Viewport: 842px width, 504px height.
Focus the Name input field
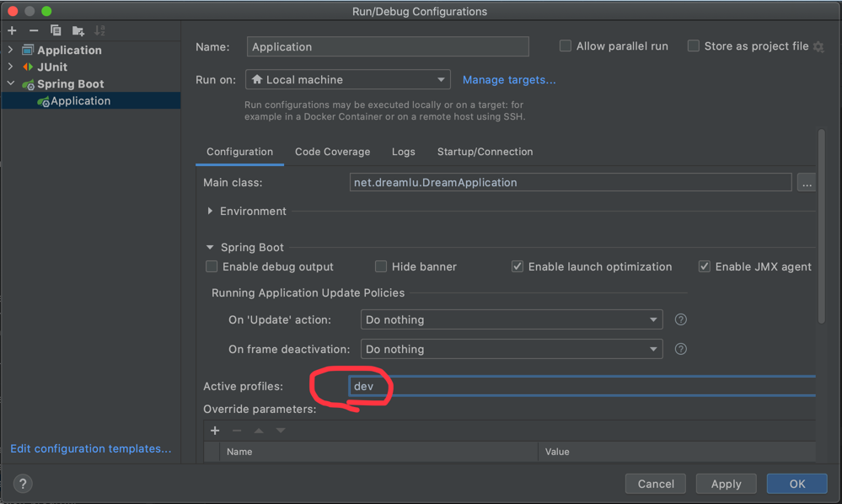click(x=388, y=46)
